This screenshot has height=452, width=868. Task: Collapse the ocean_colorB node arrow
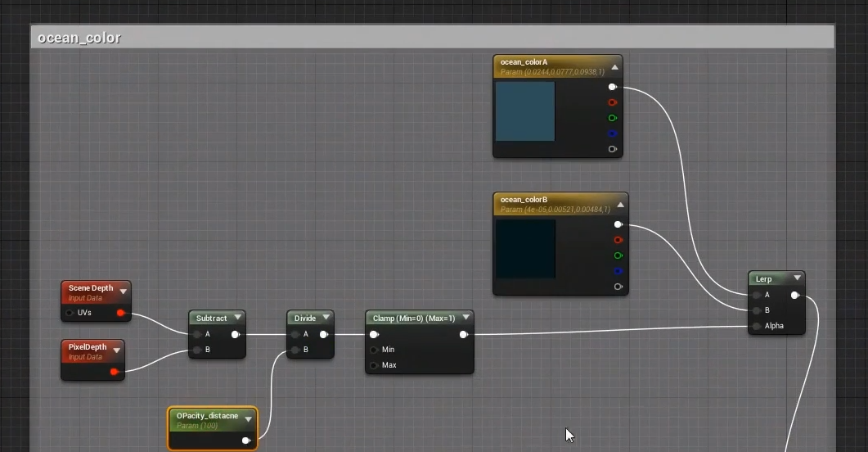tap(620, 205)
